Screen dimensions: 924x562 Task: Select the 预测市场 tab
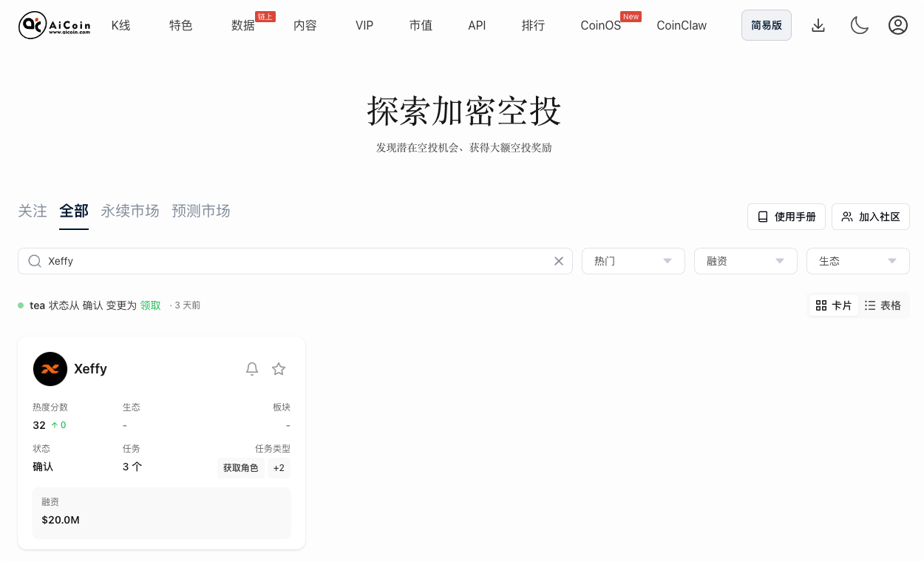tap(201, 211)
